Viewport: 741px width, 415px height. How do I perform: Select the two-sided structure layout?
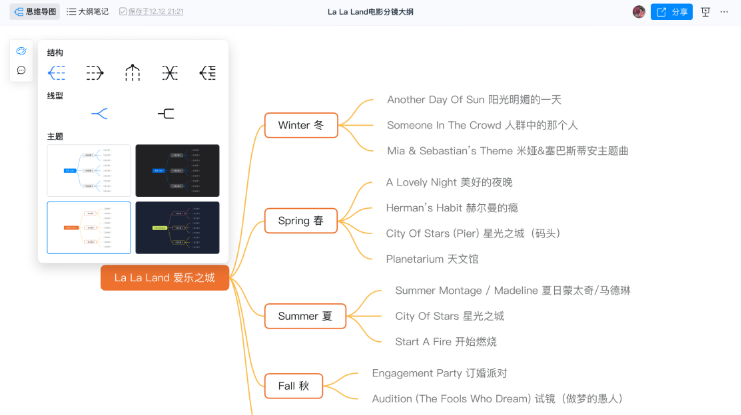tap(170, 73)
